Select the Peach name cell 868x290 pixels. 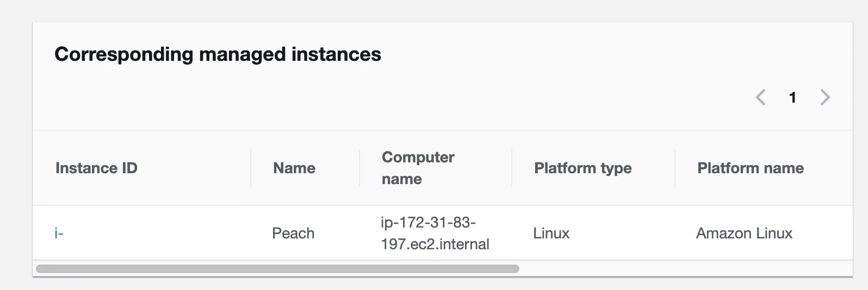pos(293,234)
